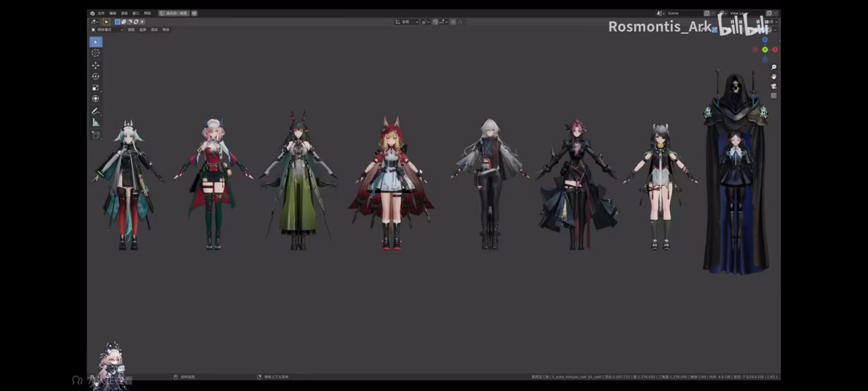
Task: Activate the tweak select arrow in header
Action: point(106,22)
